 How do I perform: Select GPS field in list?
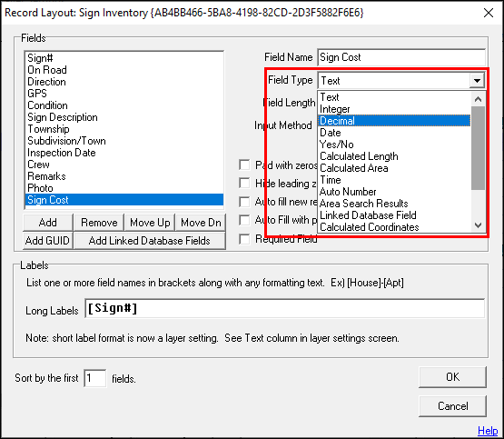click(124, 94)
